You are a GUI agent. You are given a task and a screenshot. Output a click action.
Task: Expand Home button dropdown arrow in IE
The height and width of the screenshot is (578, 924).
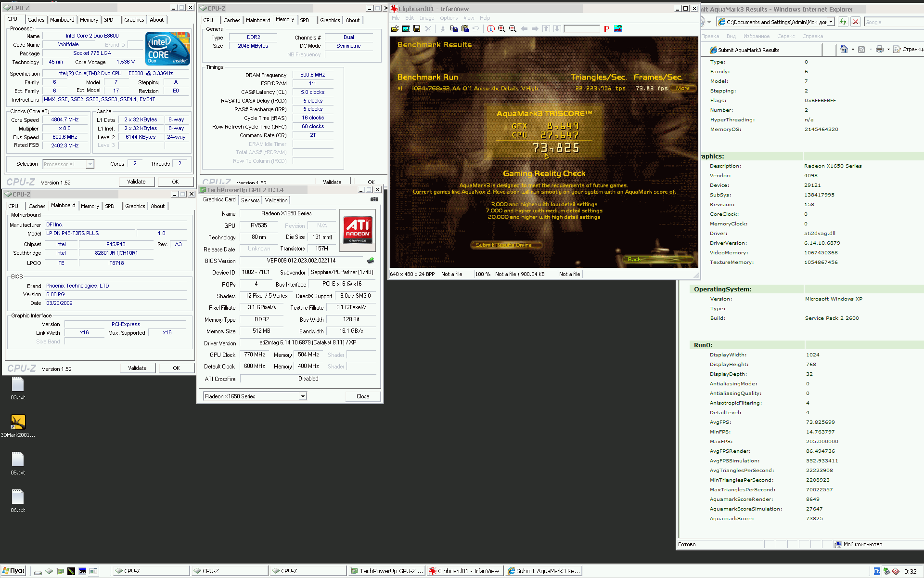(853, 49)
